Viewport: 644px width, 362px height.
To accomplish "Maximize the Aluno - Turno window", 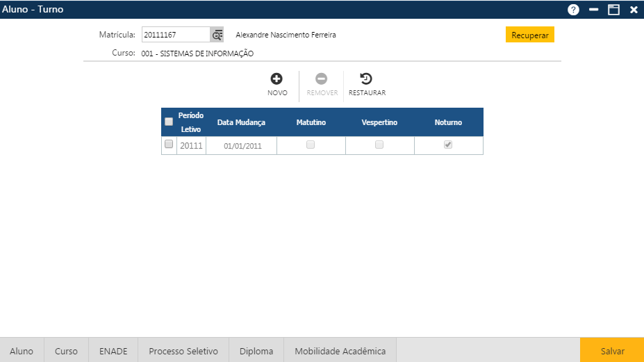I will (x=613, y=10).
